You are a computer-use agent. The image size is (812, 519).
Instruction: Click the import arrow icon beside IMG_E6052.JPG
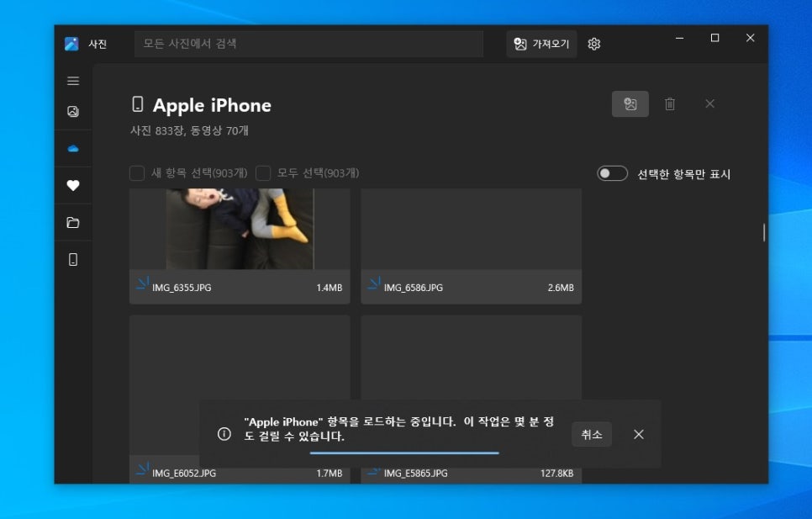pos(142,469)
